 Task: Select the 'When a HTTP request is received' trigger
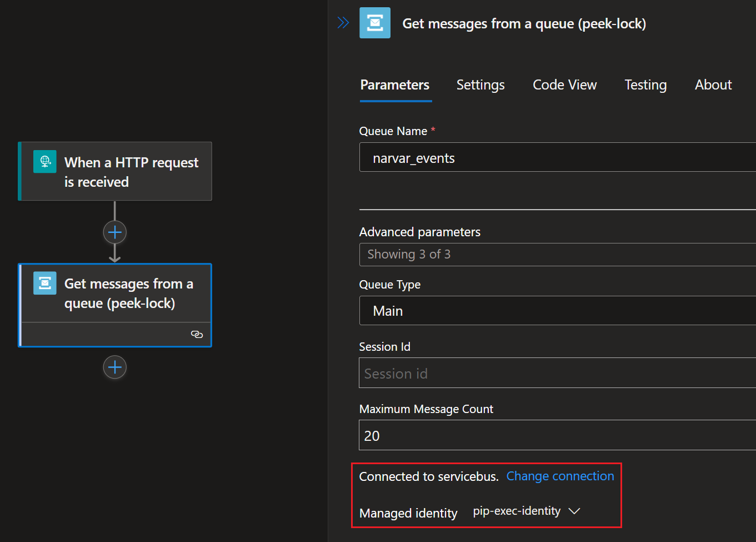click(115, 171)
